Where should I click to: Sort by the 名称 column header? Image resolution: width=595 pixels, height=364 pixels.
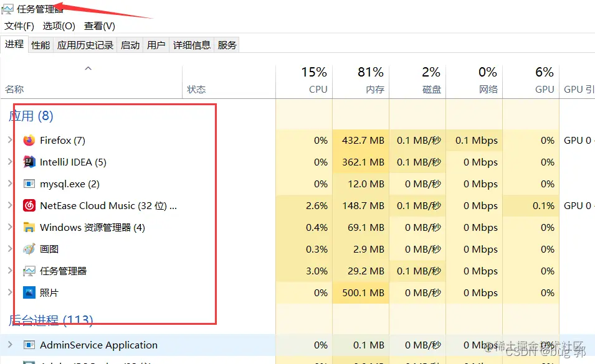91,82
